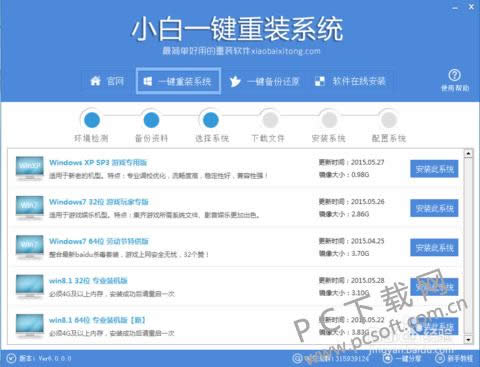The height and width of the screenshot is (367, 480).
Task: Open 新手教程 in the status bar
Action: coord(454,358)
